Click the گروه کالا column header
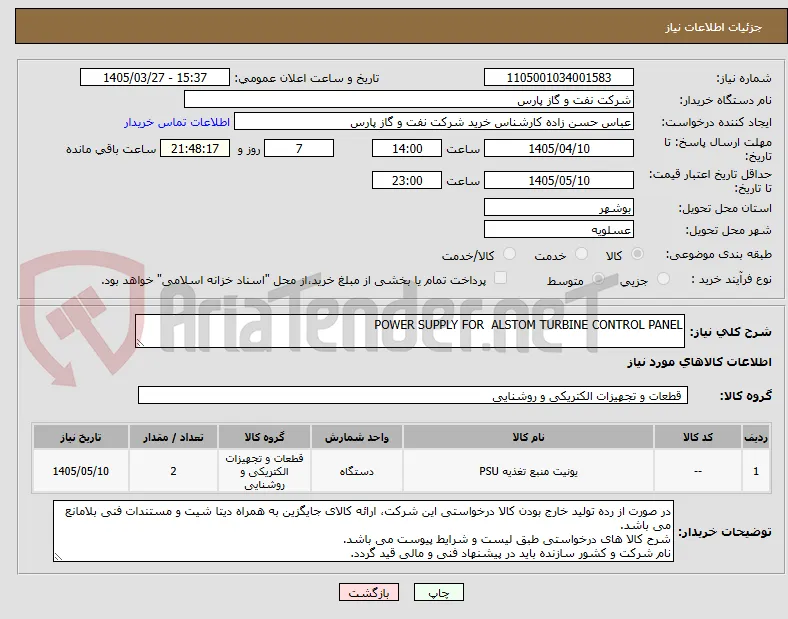Image resolution: width=788 pixels, height=619 pixels. pos(264,437)
